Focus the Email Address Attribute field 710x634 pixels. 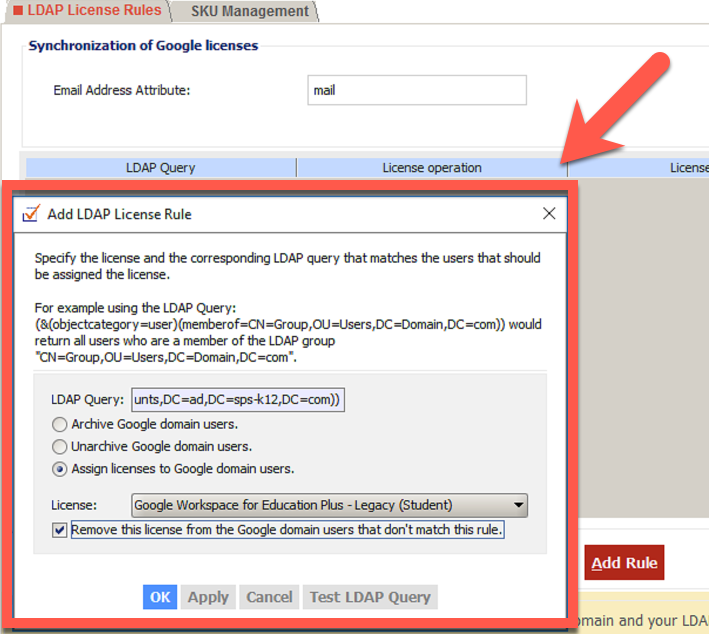coord(416,90)
